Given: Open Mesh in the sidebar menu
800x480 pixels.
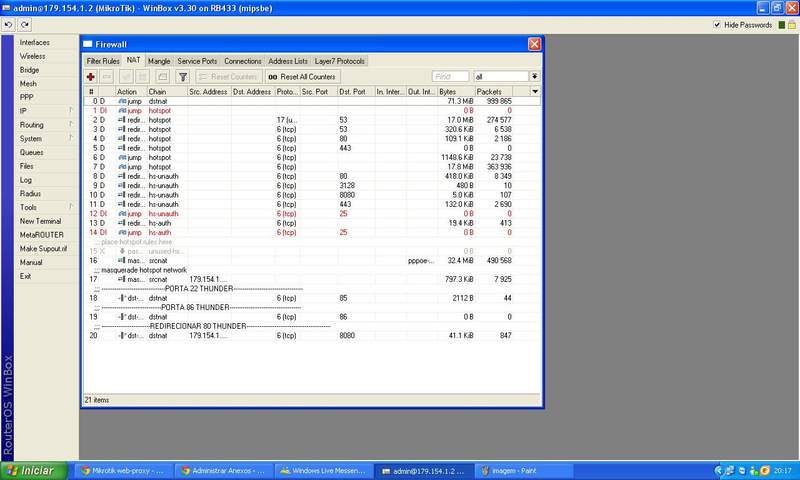Looking at the screenshot, I should click(x=28, y=84).
